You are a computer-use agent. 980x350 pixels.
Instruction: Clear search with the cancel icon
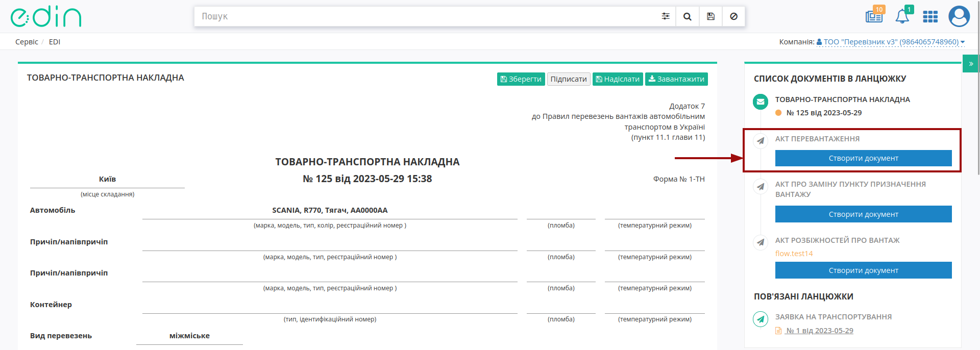(733, 16)
